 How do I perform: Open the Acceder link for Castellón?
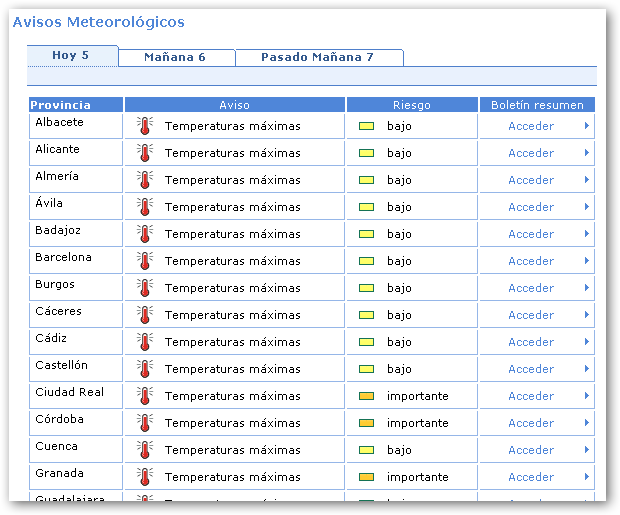point(530,369)
